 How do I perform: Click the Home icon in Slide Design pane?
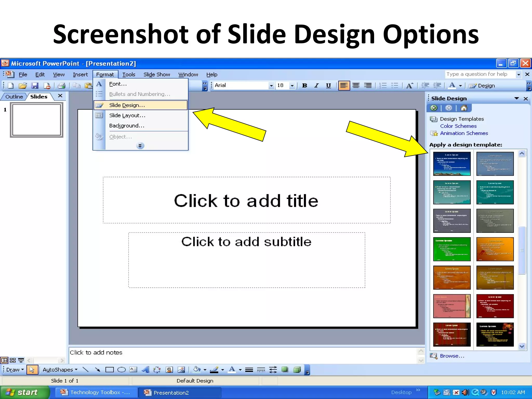pos(464,108)
